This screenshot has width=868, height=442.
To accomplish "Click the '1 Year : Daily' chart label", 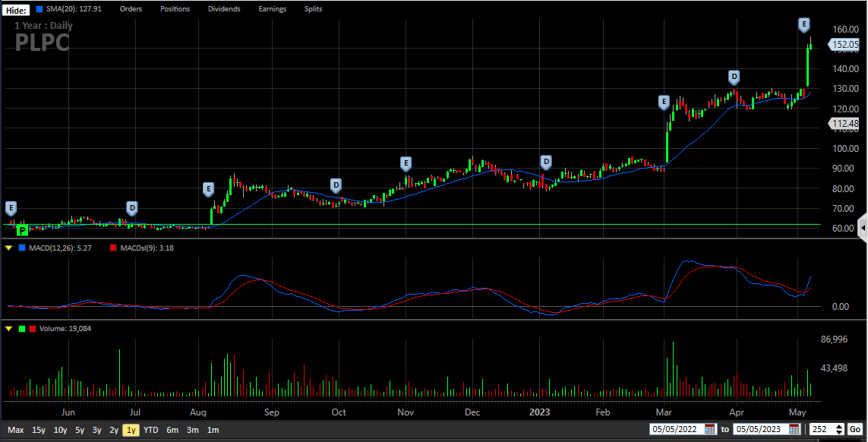I will [x=43, y=25].
